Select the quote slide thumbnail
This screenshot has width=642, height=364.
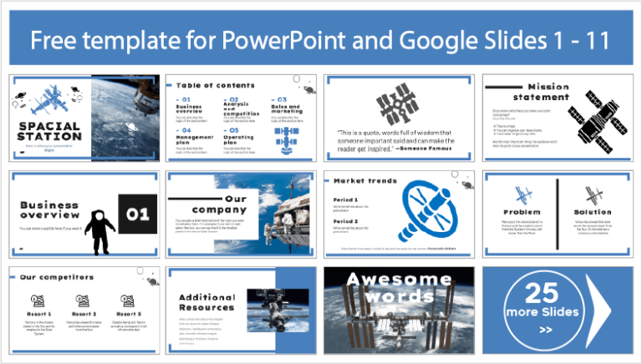(x=400, y=118)
